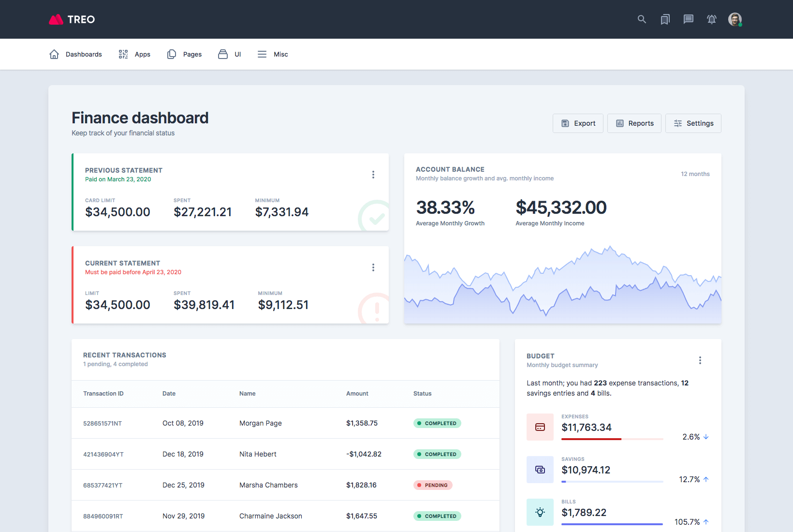The height and width of the screenshot is (532, 793).
Task: Open the Dashboards navigation menu
Action: click(76, 54)
